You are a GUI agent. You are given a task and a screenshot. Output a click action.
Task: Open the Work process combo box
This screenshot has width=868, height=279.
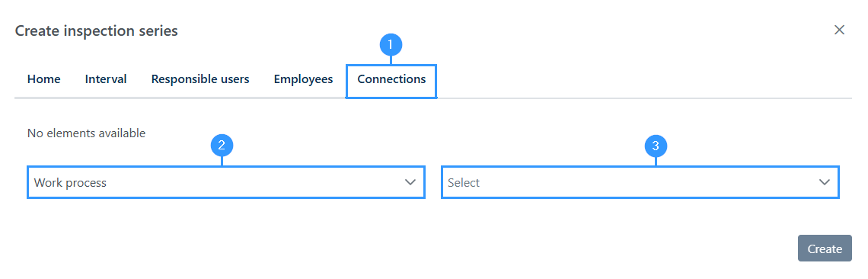pos(226,182)
